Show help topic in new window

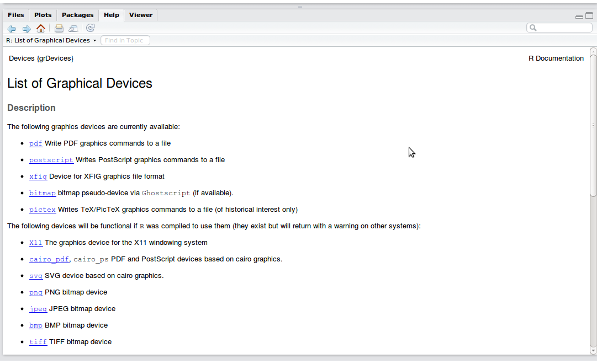73,28
